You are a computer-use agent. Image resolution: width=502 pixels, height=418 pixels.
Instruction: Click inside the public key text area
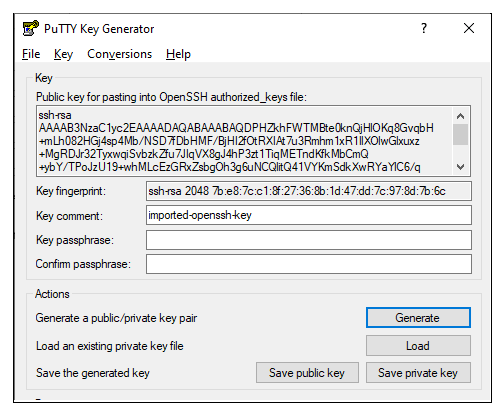pos(245,141)
